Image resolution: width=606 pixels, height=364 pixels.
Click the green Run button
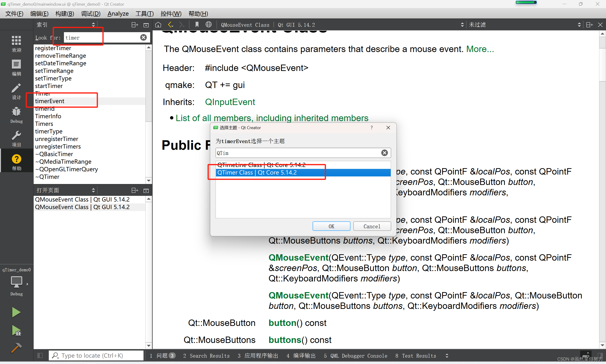[16, 312]
